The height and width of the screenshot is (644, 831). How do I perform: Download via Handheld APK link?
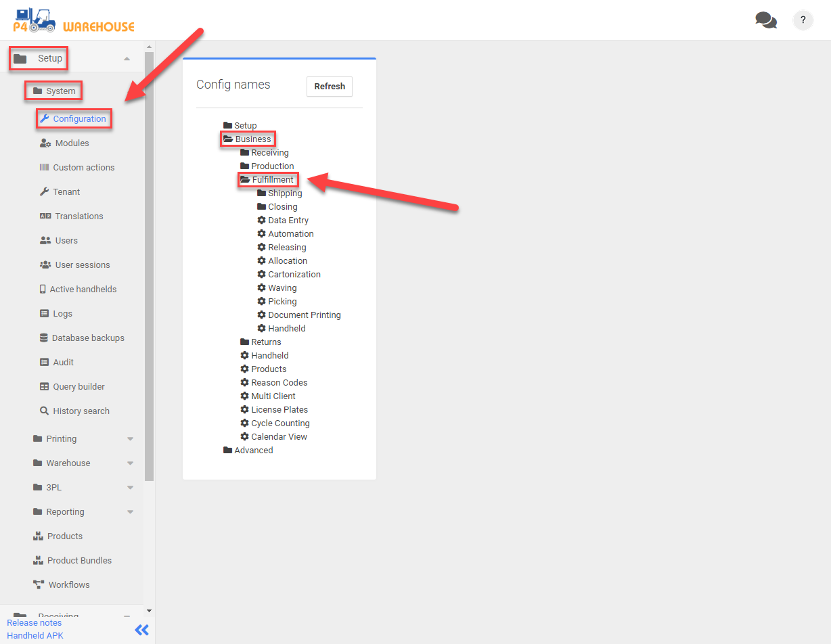(x=35, y=636)
